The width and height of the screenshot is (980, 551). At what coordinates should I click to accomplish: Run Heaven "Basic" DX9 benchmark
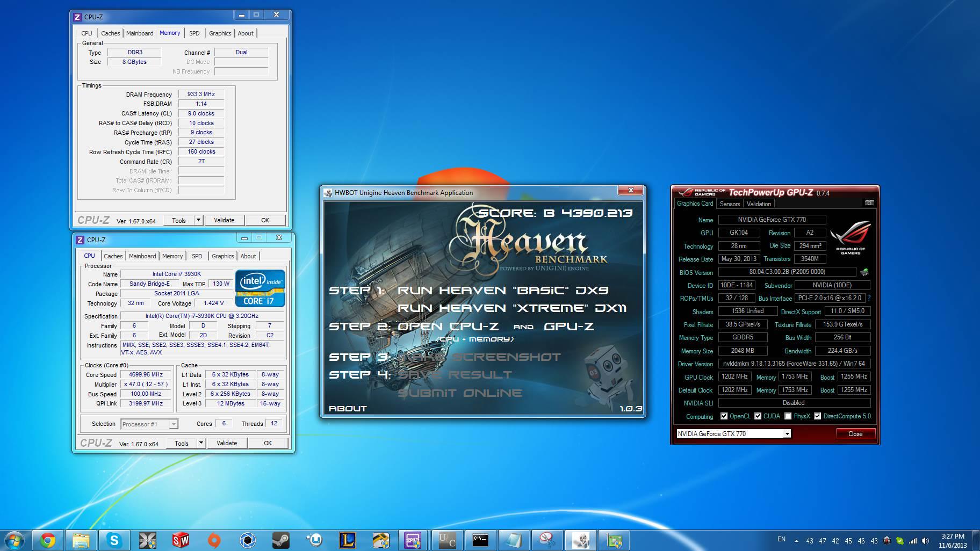[502, 291]
